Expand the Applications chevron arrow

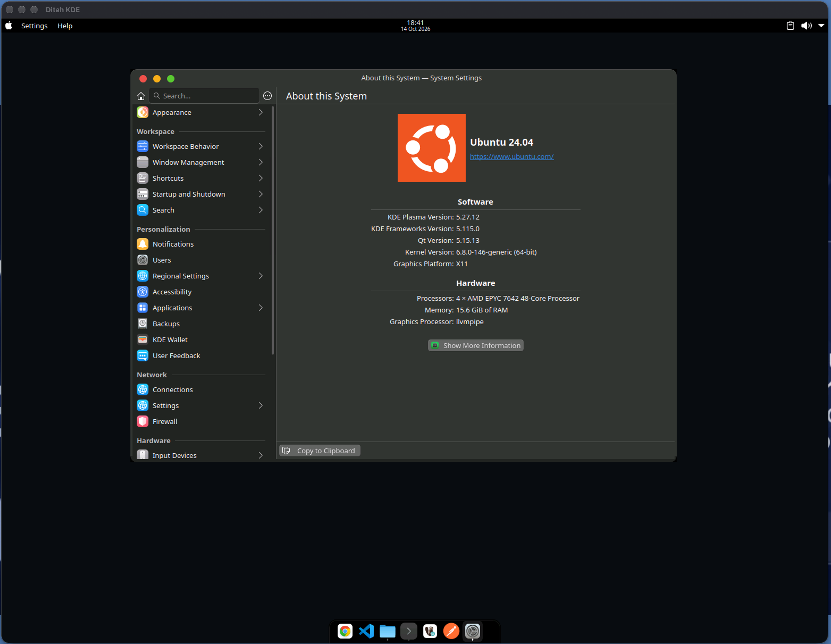[x=261, y=308]
